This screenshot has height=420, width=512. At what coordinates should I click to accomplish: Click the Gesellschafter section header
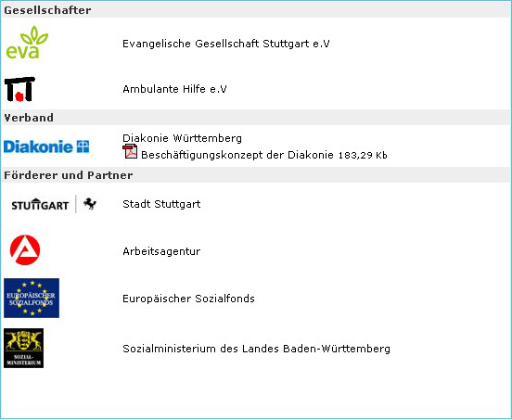point(47,10)
